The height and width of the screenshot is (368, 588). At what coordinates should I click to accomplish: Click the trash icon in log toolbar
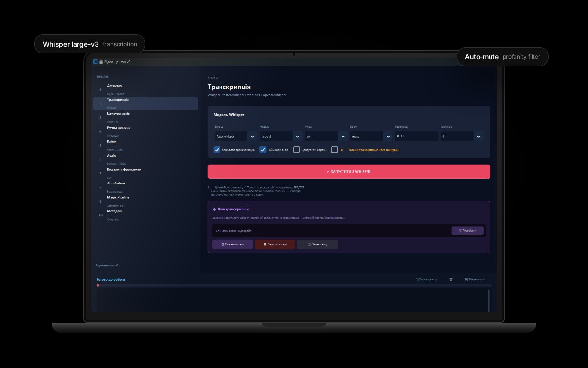click(451, 279)
